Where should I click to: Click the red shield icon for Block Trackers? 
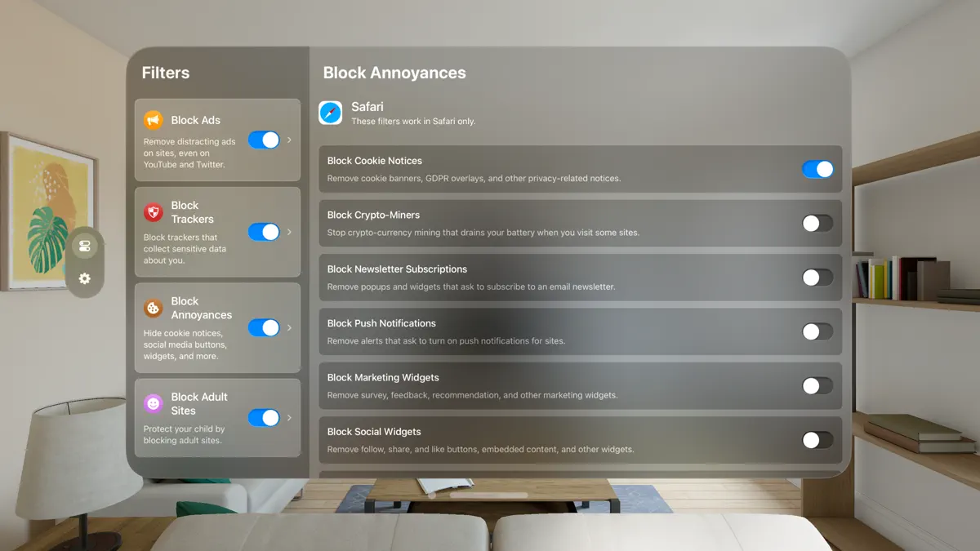click(x=151, y=212)
